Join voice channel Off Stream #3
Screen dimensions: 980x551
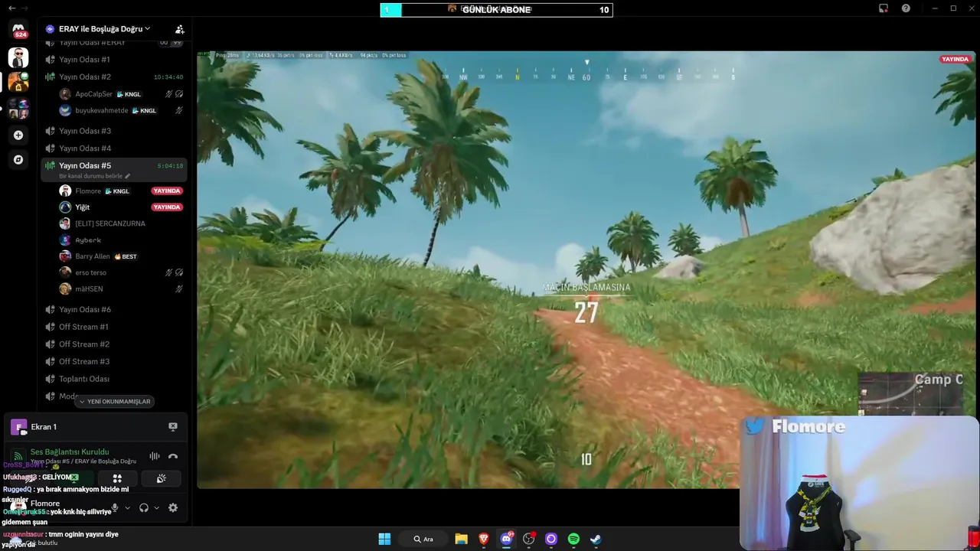(x=113, y=361)
